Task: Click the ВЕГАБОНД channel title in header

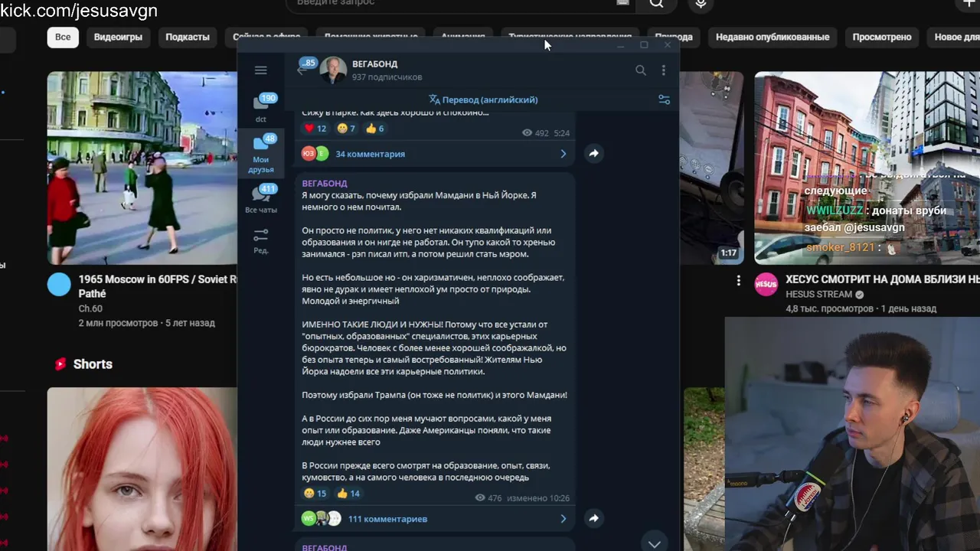Action: coord(375,64)
